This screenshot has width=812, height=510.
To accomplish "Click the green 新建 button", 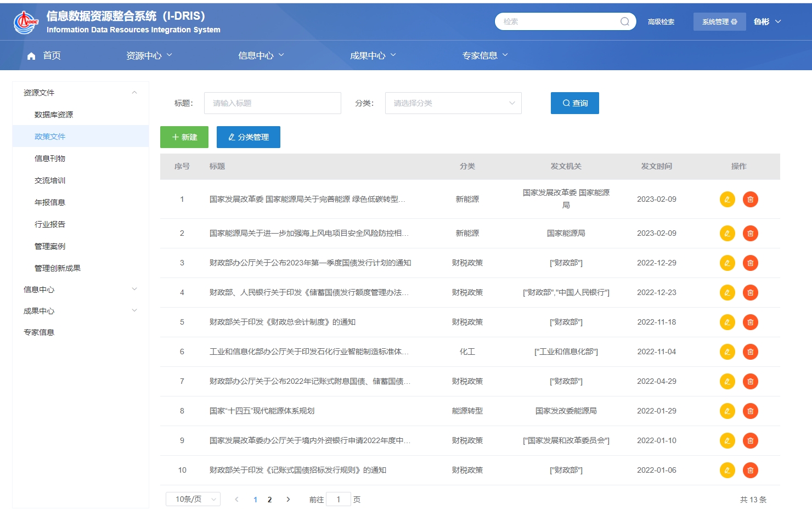I will coord(184,137).
